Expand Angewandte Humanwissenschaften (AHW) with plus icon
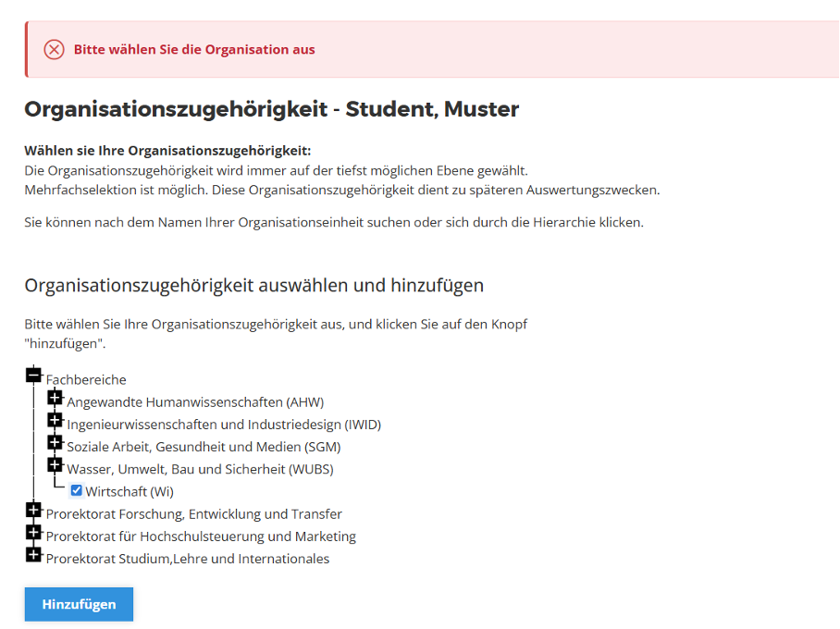The image size is (840, 629). click(x=55, y=398)
